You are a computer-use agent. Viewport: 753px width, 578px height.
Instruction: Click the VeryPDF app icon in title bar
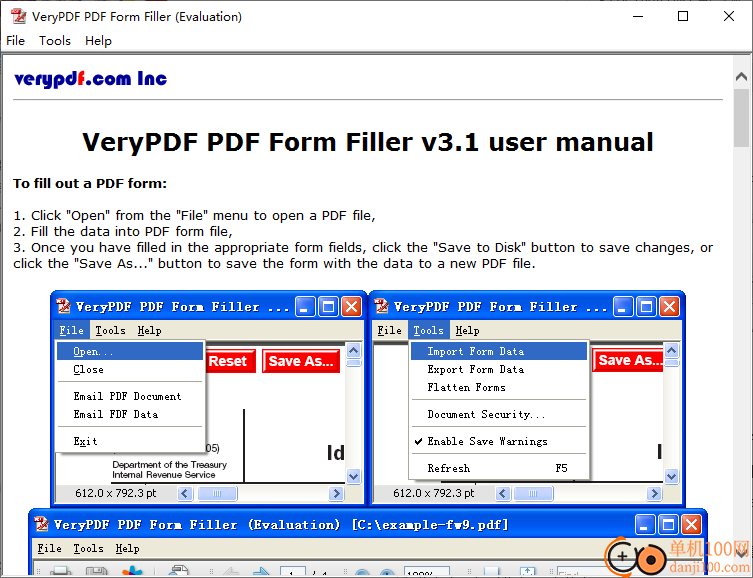click(18, 16)
